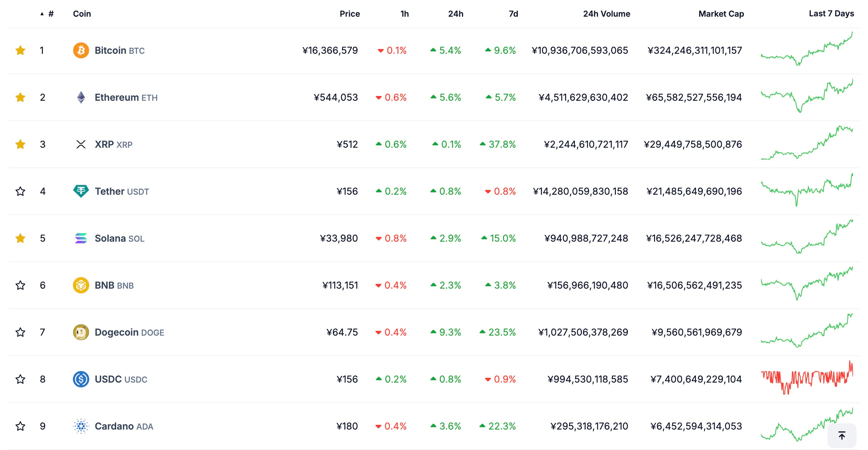Star BNB as a favorite
This screenshot has height=450, width=868.
click(20, 285)
